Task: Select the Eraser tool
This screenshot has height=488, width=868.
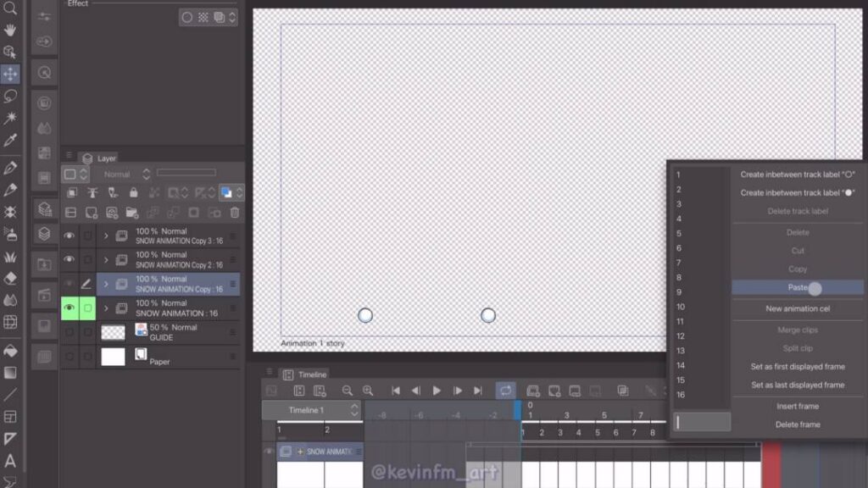Action: [x=10, y=278]
